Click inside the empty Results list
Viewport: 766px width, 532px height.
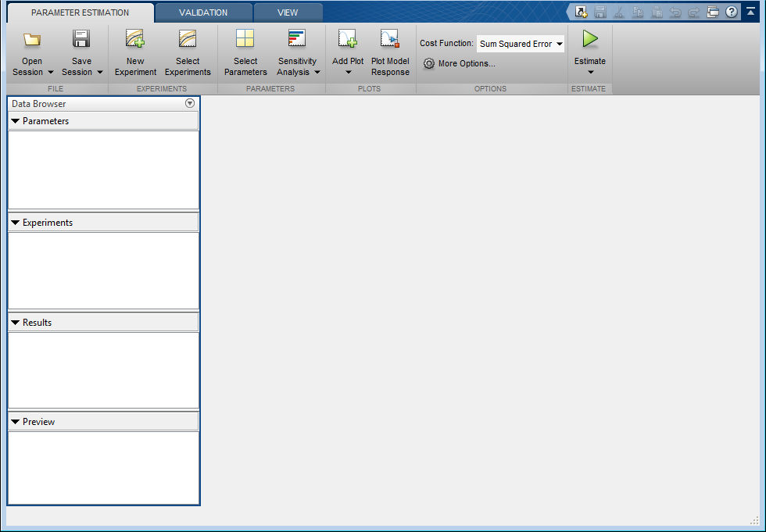103,370
